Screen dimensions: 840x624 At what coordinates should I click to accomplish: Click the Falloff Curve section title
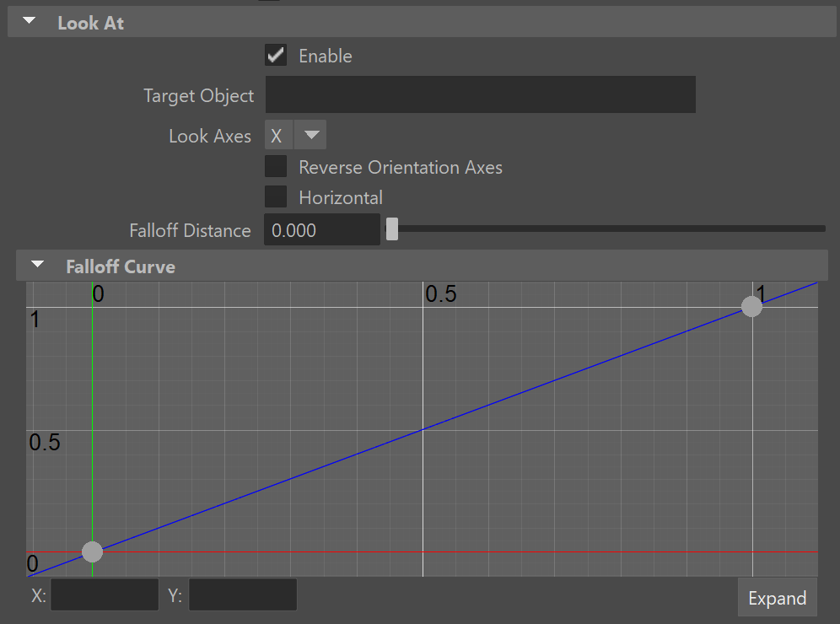click(x=121, y=266)
